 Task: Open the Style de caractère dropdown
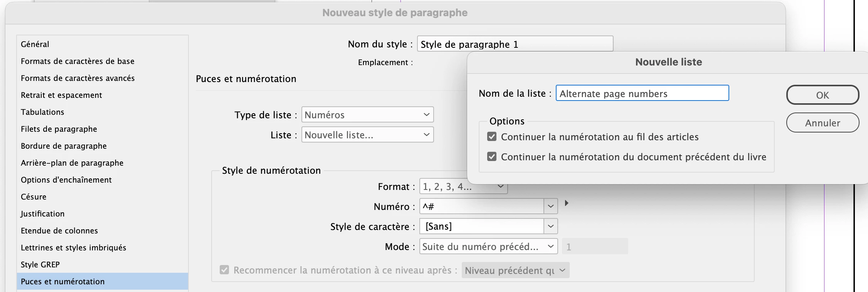pos(550,227)
